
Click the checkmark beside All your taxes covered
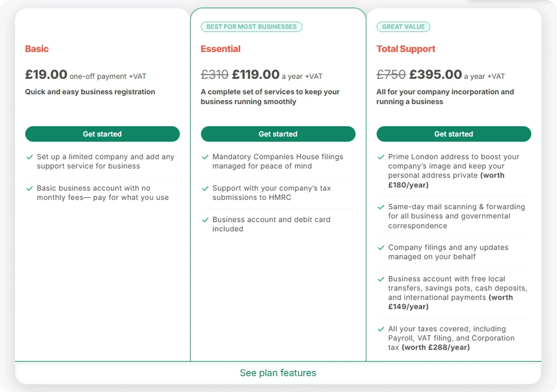pos(381,329)
